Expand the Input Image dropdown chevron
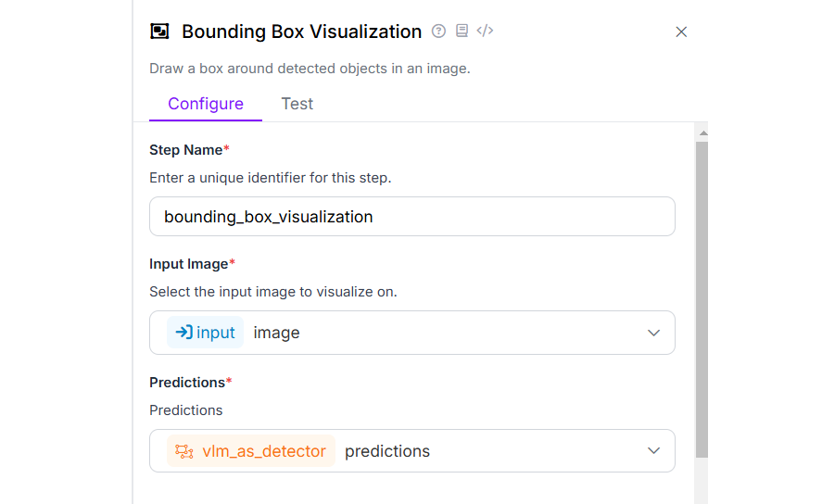 653,333
